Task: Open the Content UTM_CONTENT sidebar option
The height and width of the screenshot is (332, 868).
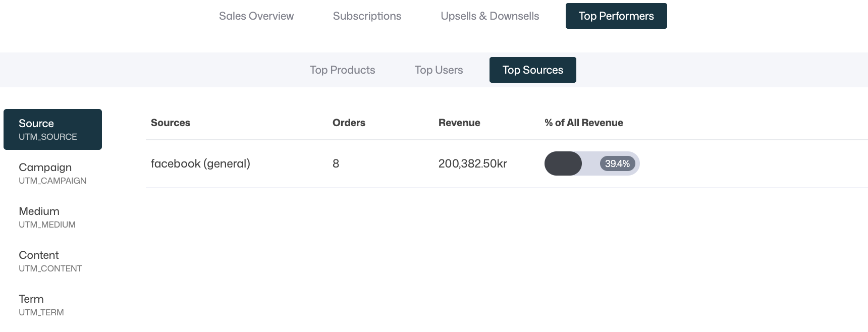Action: [x=50, y=261]
